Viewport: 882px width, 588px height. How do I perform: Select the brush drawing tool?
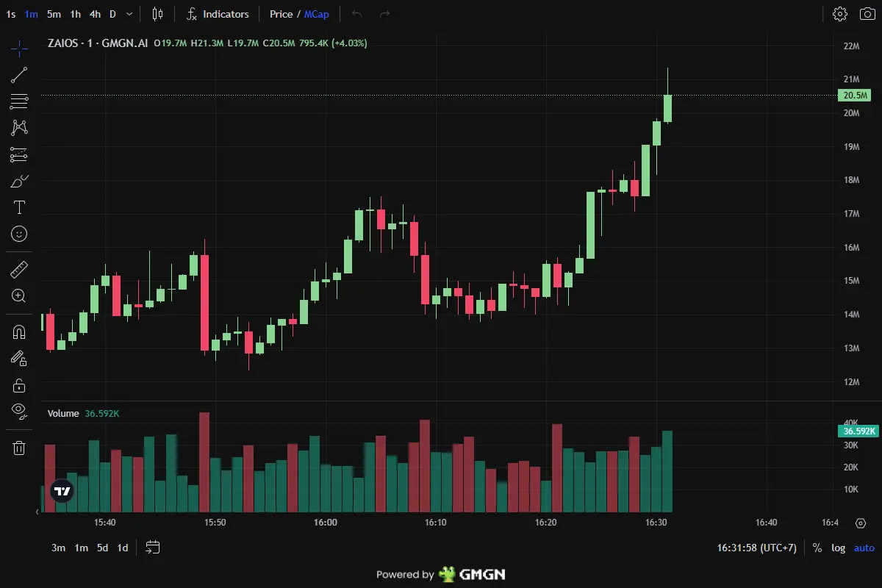(19, 180)
